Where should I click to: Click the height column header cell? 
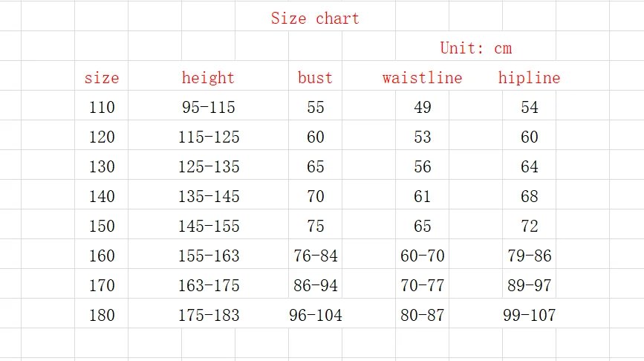tap(208, 77)
